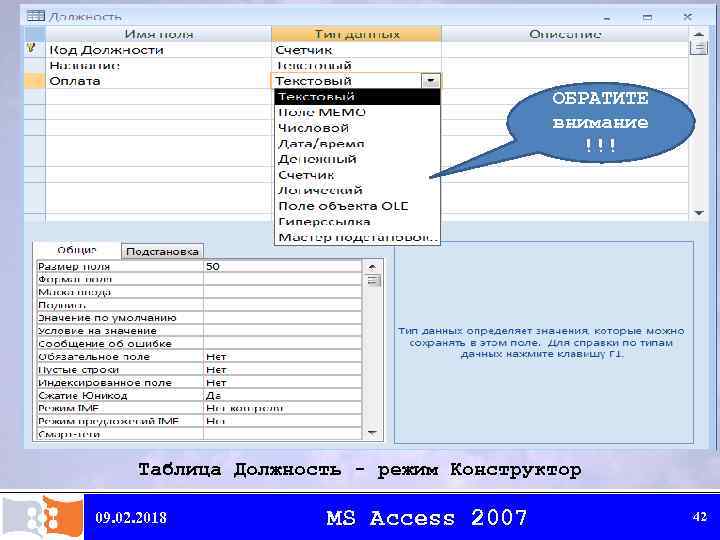Image resolution: width=720 pixels, height=540 pixels.
Task: Click Счетчик data type of Код Должности
Action: point(356,50)
